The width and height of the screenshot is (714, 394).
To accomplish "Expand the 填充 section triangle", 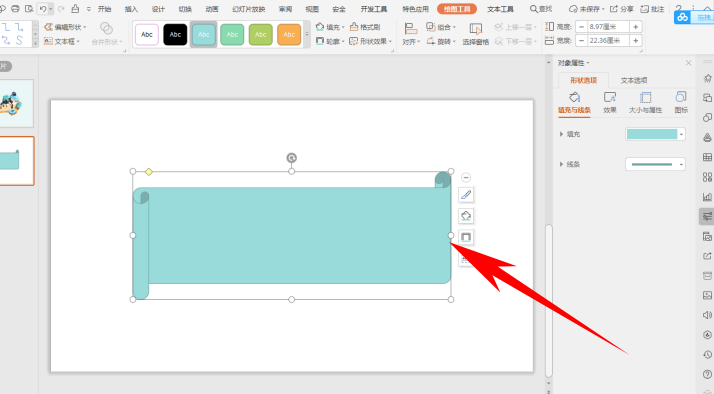I will point(561,134).
